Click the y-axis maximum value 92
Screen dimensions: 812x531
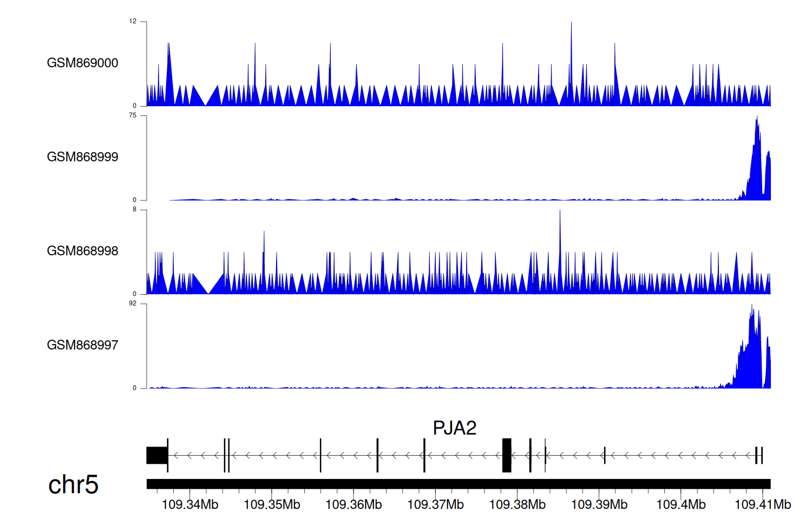[x=133, y=303]
